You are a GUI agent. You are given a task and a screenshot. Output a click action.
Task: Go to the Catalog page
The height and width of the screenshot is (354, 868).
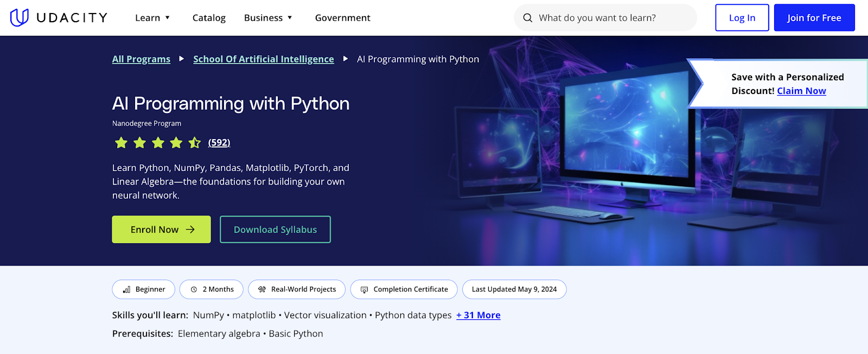point(209,18)
